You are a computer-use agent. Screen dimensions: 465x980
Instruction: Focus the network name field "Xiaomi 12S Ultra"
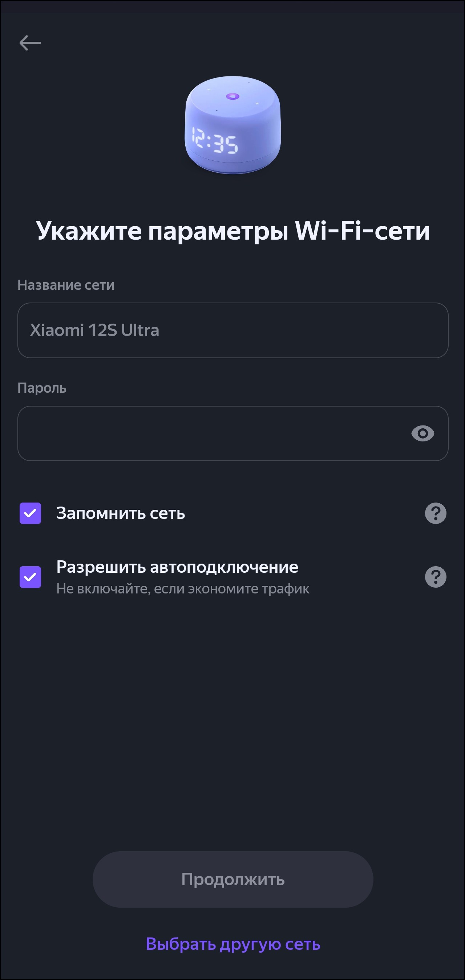click(x=233, y=330)
